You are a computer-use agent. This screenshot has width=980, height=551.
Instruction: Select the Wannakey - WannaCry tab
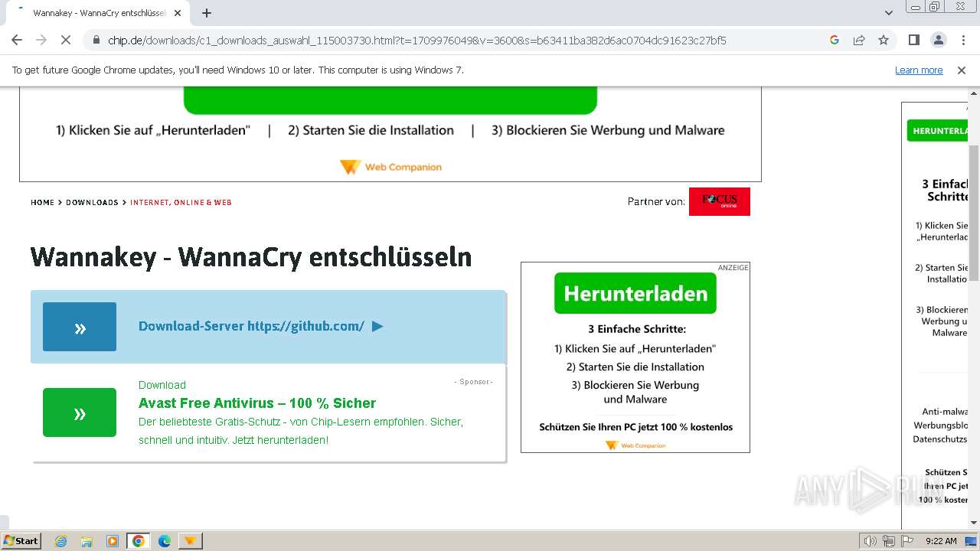[100, 13]
